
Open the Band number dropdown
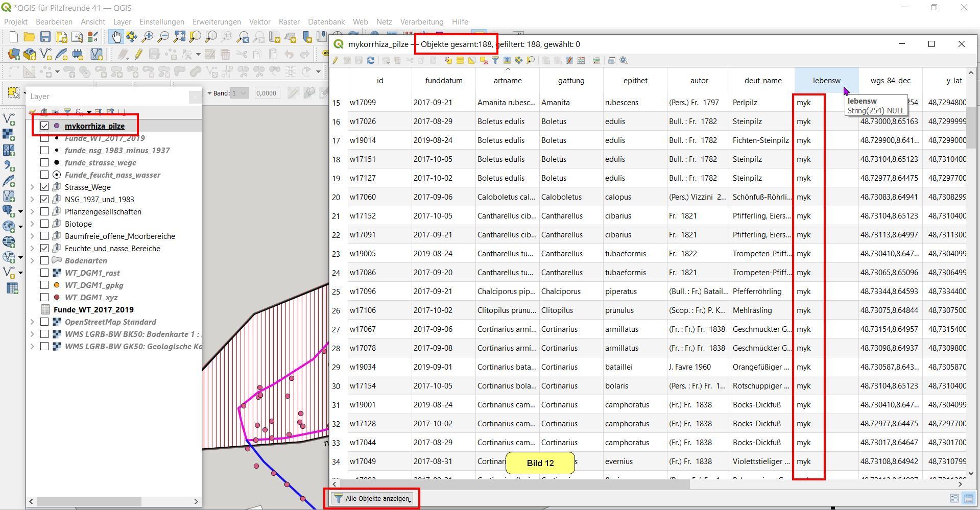240,93
